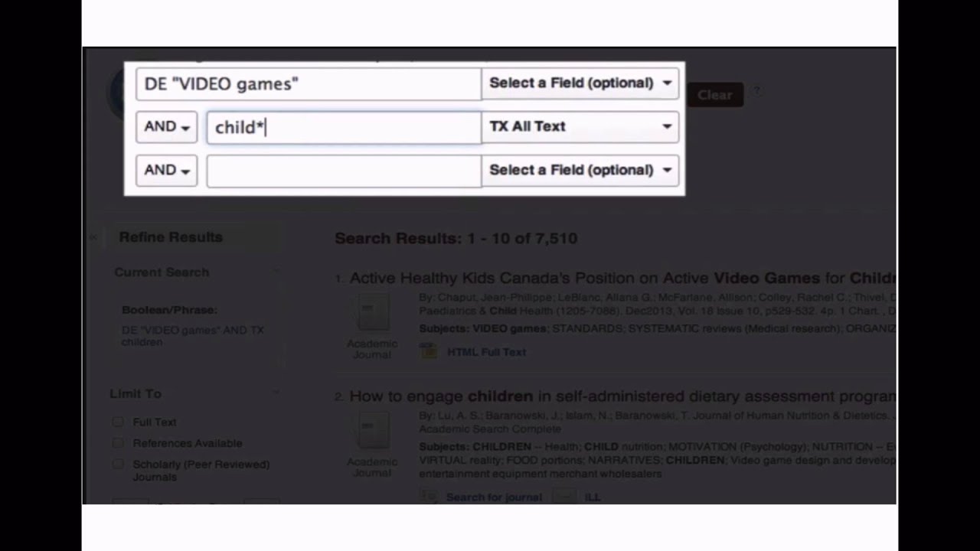Click the Search for journal link

point(494,497)
